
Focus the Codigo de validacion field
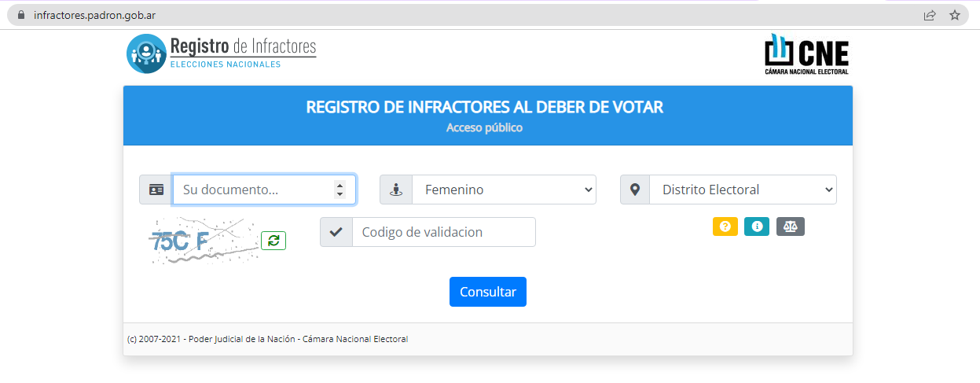coord(443,232)
